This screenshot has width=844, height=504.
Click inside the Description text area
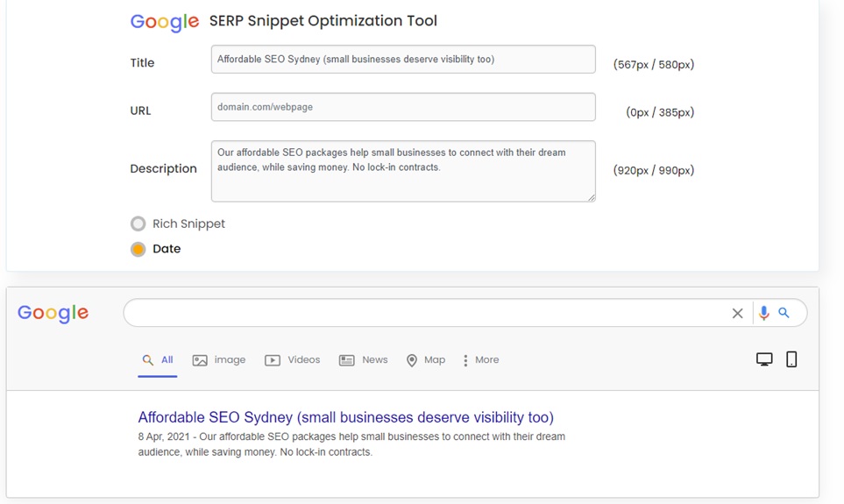pyautogui.click(x=403, y=171)
